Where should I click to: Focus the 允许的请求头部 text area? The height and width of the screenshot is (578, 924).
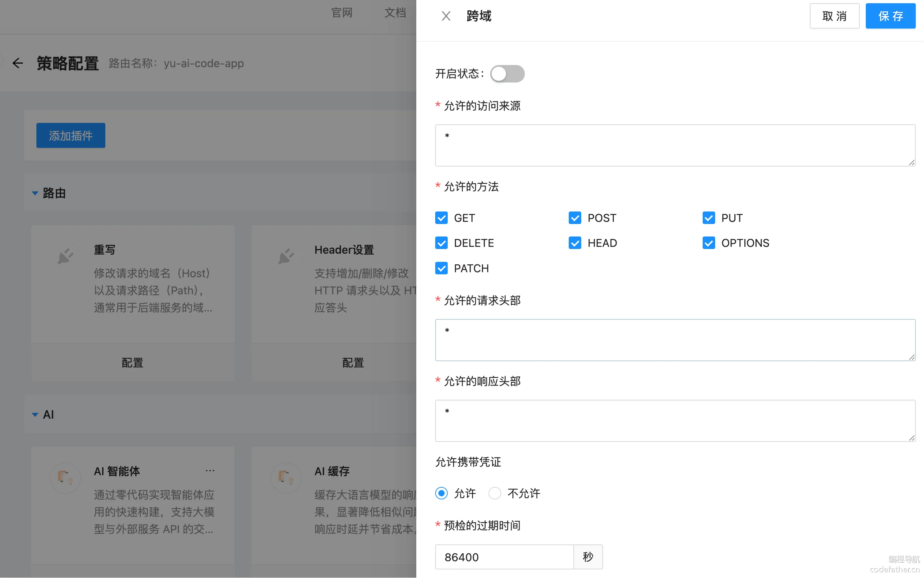coord(675,340)
